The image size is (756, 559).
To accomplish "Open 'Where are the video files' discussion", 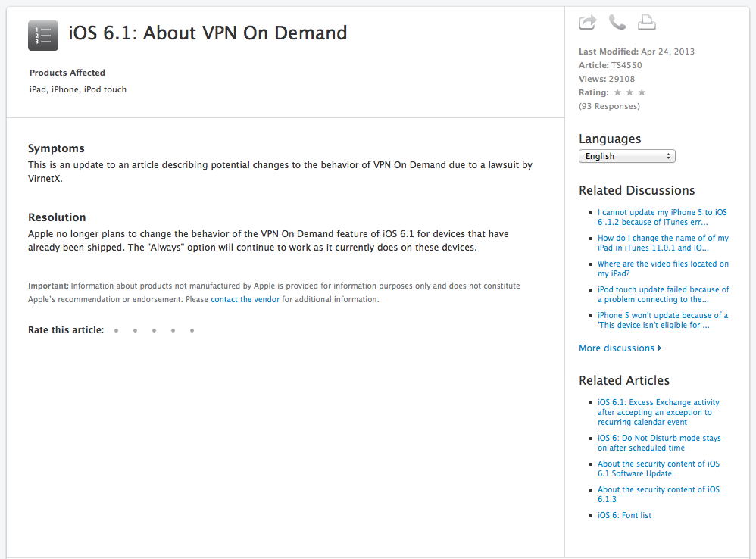I will tap(662, 269).
